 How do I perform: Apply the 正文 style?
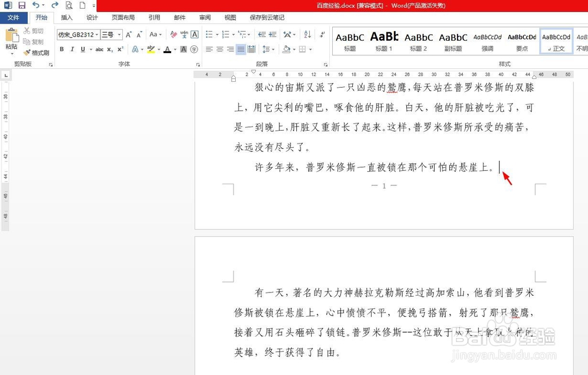(556, 41)
